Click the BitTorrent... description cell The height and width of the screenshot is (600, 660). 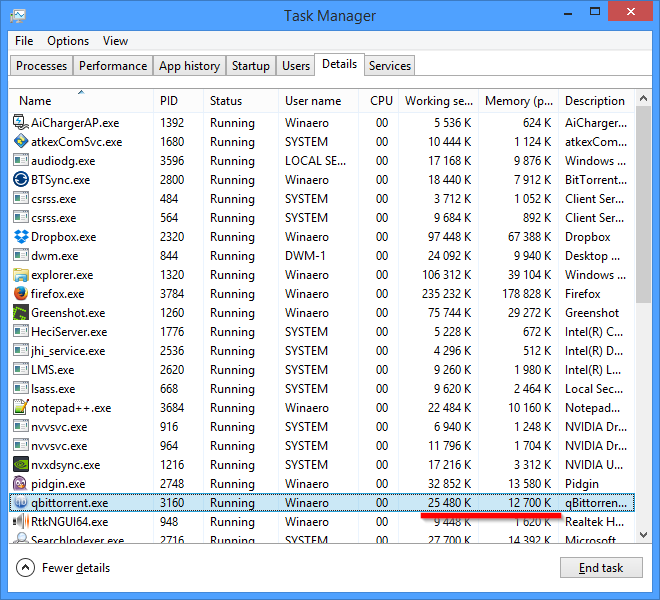coord(596,180)
